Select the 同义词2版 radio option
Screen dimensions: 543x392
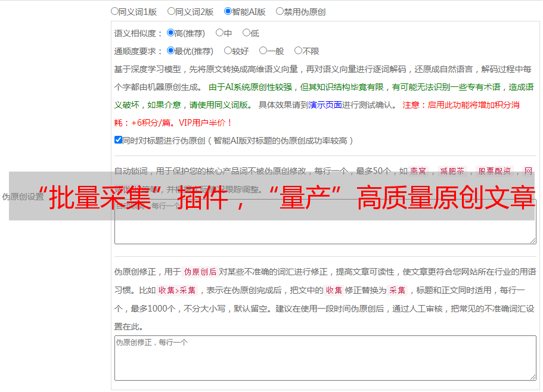(171, 11)
